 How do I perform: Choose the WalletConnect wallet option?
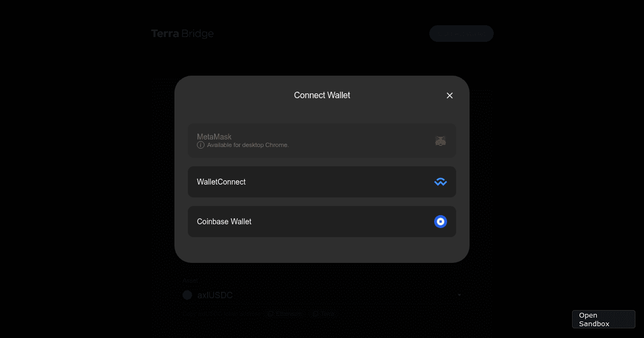pyautogui.click(x=322, y=182)
